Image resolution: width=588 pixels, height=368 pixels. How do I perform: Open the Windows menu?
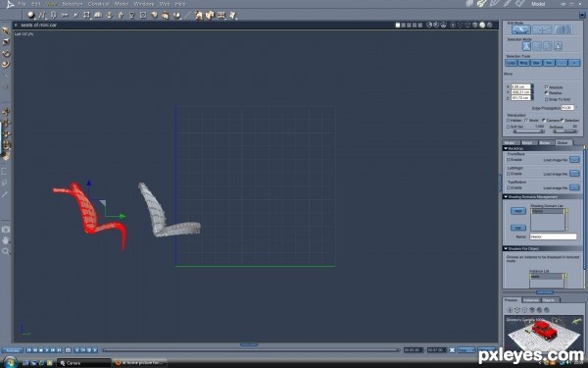point(144,4)
